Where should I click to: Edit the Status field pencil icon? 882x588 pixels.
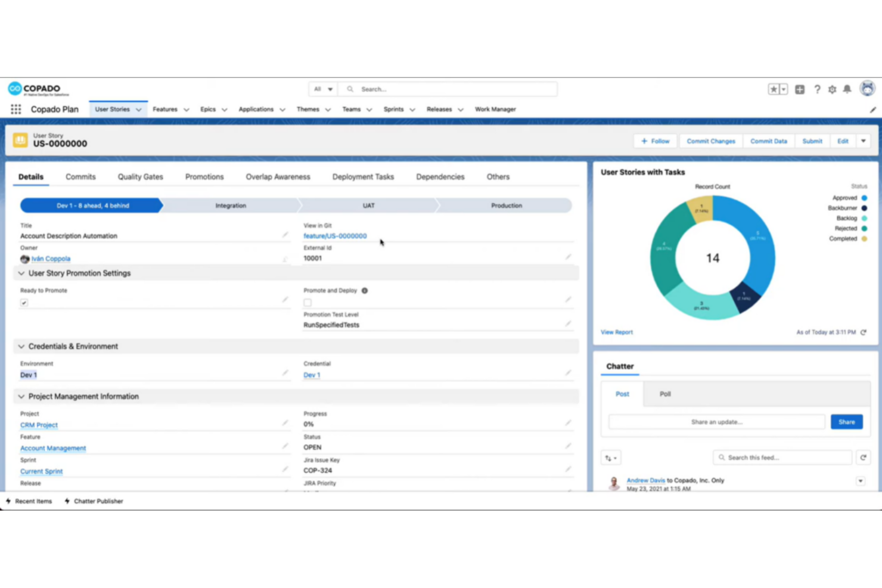click(568, 446)
